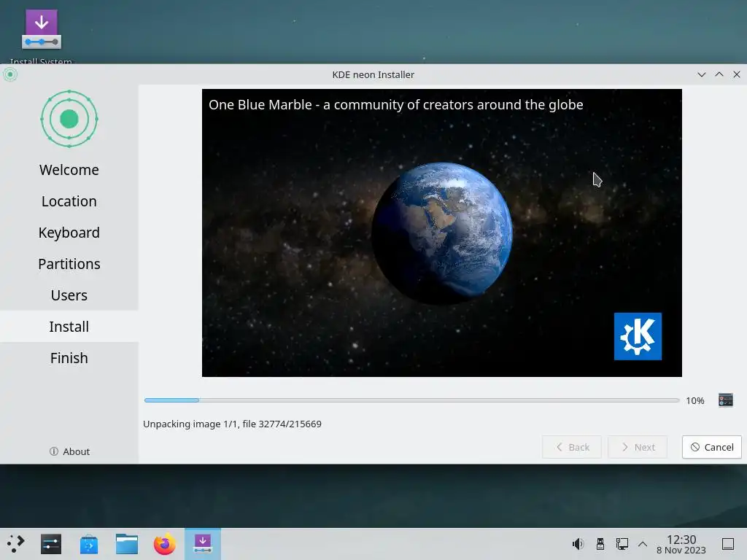
Task: Select the Location step in sidebar
Action: 69,201
